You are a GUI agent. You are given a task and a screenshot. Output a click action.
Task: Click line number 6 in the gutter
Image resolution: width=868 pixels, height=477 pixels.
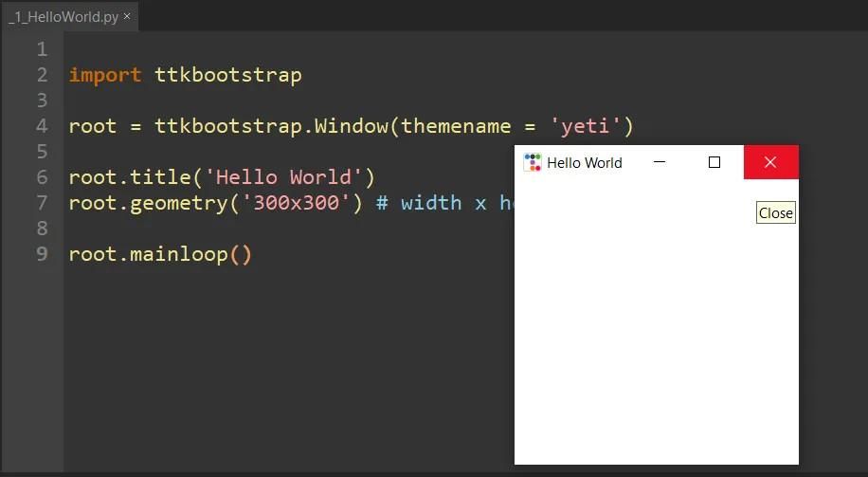coord(42,177)
